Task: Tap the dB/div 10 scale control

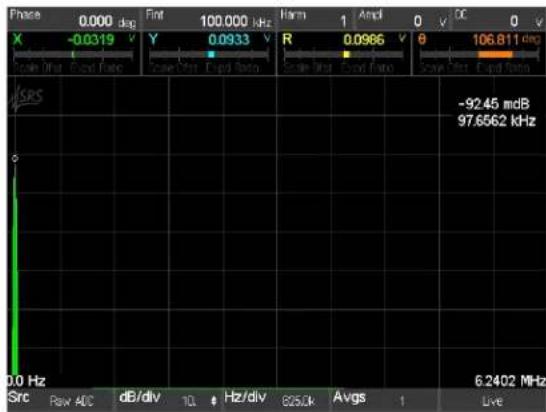Action: tap(168, 400)
